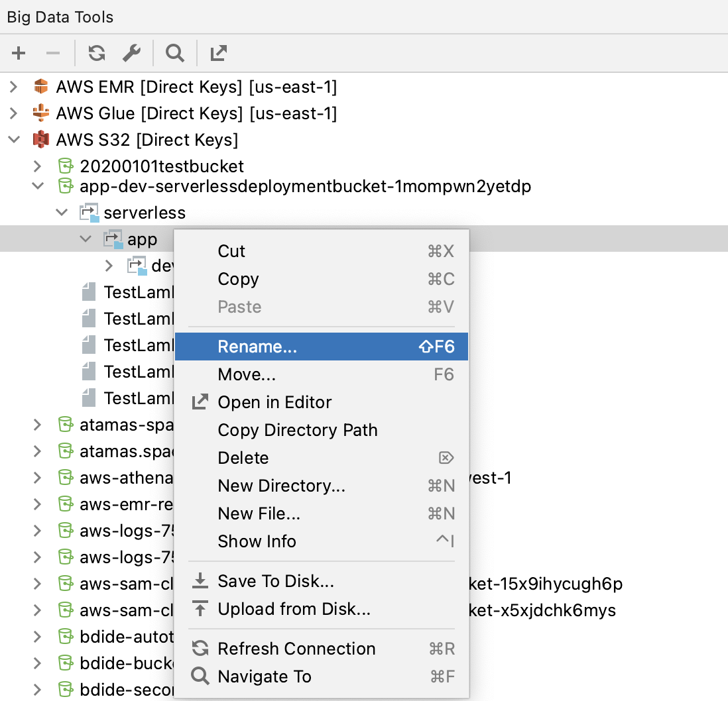The image size is (728, 701).
Task: Click the dev subfolder icon
Action: click(137, 266)
